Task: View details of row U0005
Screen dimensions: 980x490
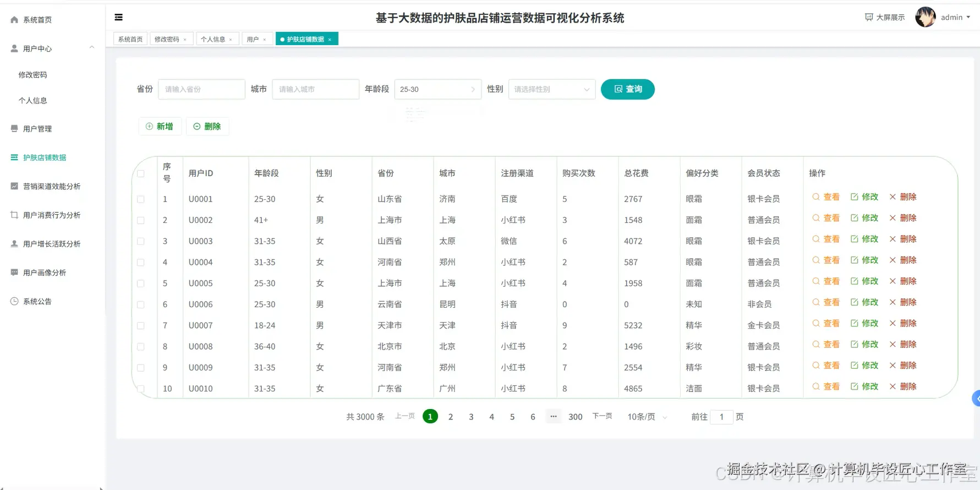Action: click(x=826, y=281)
